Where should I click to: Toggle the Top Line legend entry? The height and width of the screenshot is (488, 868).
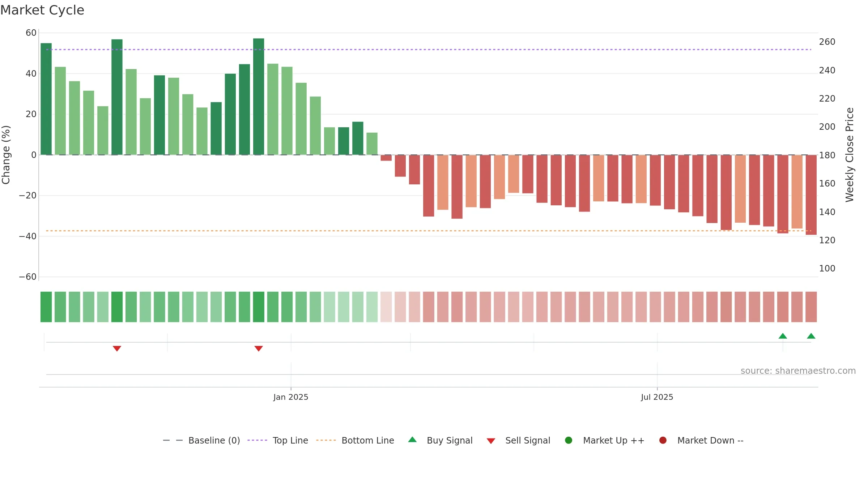[278, 440]
